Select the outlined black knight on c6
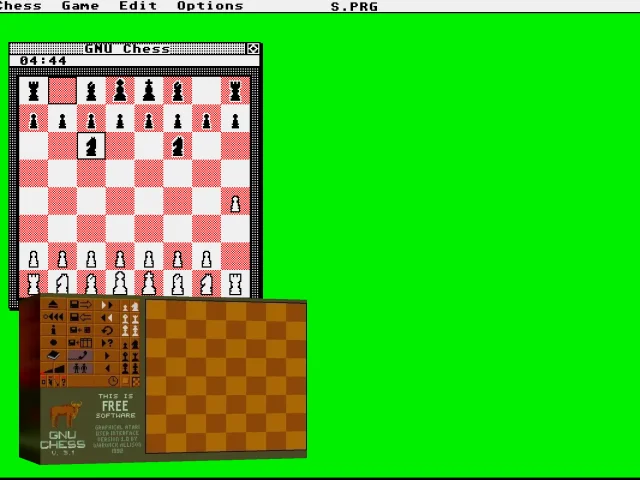The image size is (640, 480). [x=91, y=146]
